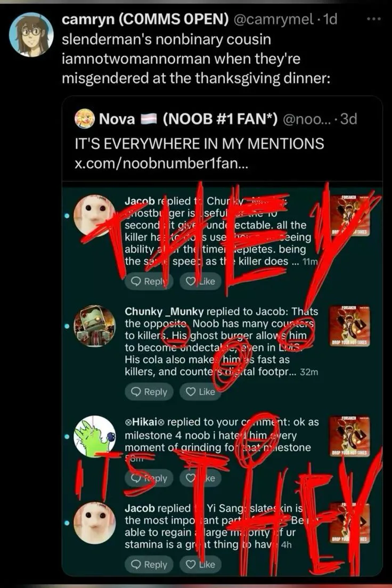Open Hikai's green creature avatar
Screen dimensions: 392x588
pyautogui.click(x=94, y=436)
